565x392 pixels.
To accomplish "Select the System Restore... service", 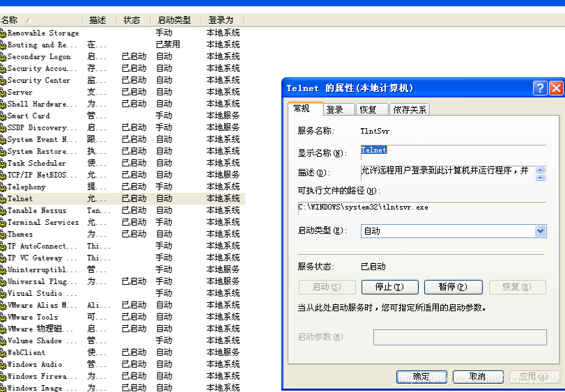I will 123,152.
